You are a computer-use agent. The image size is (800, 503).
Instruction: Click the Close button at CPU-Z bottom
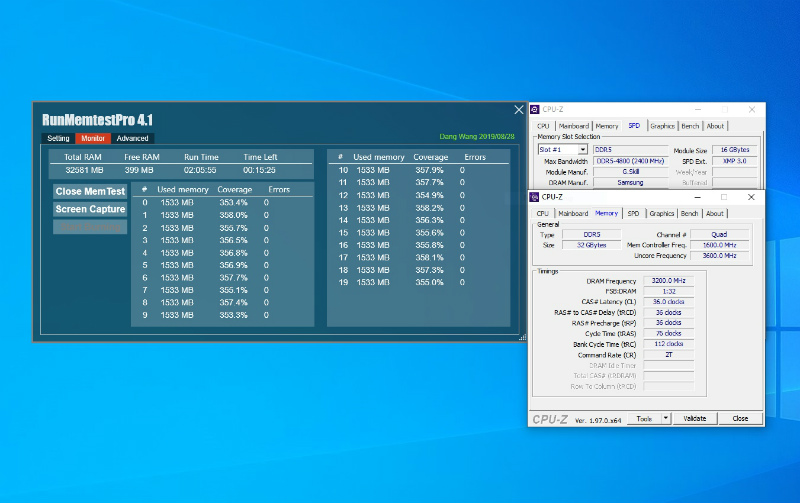pyautogui.click(x=740, y=418)
